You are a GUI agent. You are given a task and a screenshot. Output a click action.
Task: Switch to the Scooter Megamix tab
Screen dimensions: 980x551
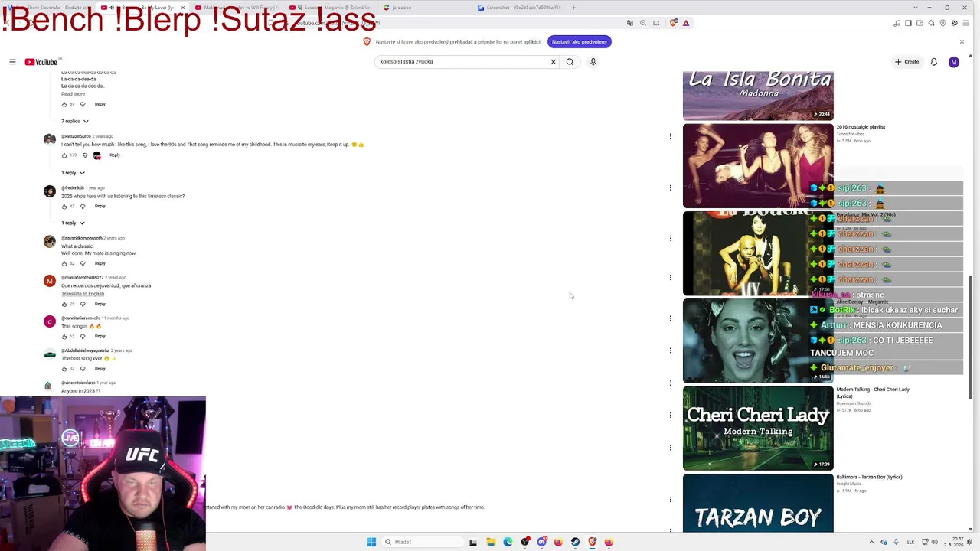point(333,8)
